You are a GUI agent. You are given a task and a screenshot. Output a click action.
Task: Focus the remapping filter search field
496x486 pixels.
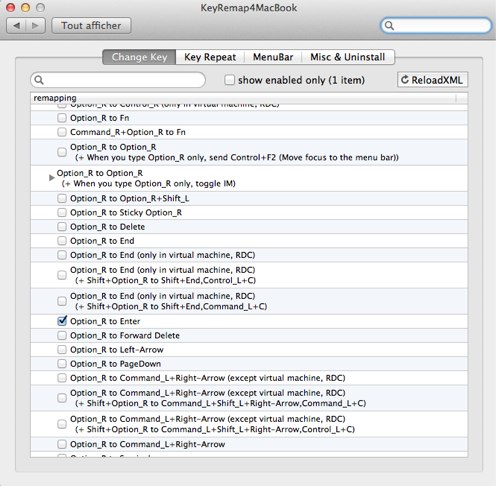[x=118, y=80]
